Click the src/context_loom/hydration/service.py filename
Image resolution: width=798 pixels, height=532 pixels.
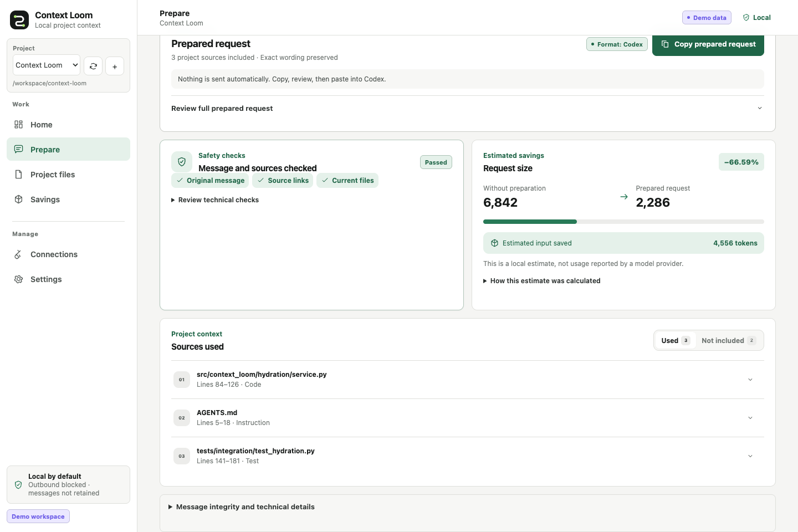pyautogui.click(x=262, y=375)
